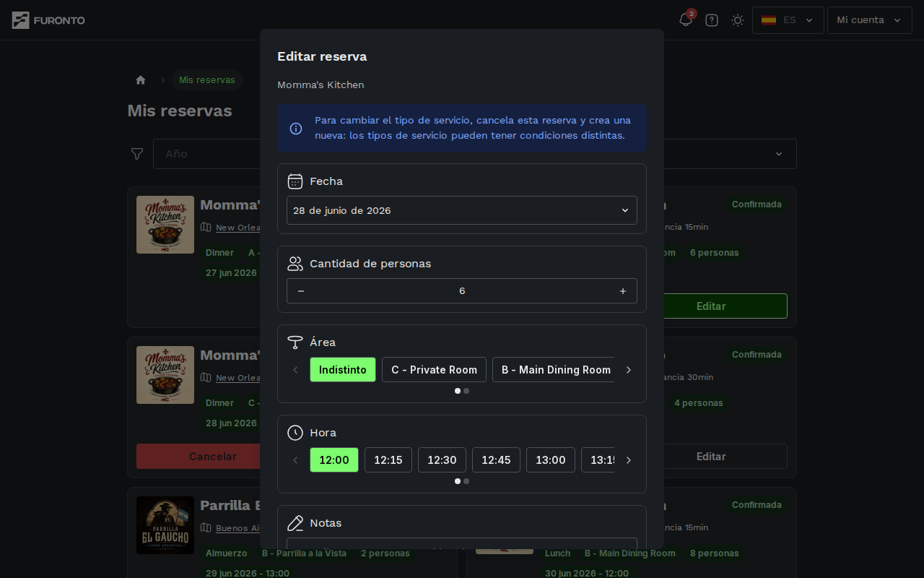Select B - Main Dining Room area
Screen dimensions: 924x578
[x=554, y=370]
